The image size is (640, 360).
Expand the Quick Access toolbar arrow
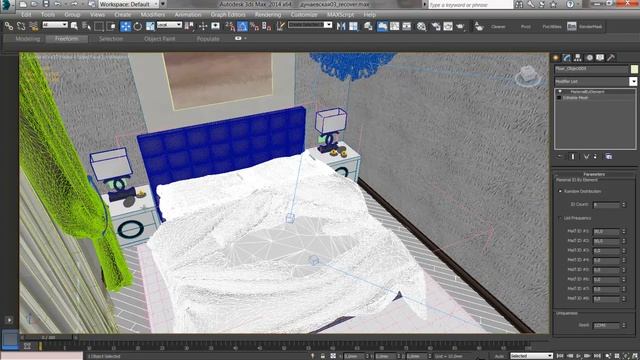click(163, 4)
